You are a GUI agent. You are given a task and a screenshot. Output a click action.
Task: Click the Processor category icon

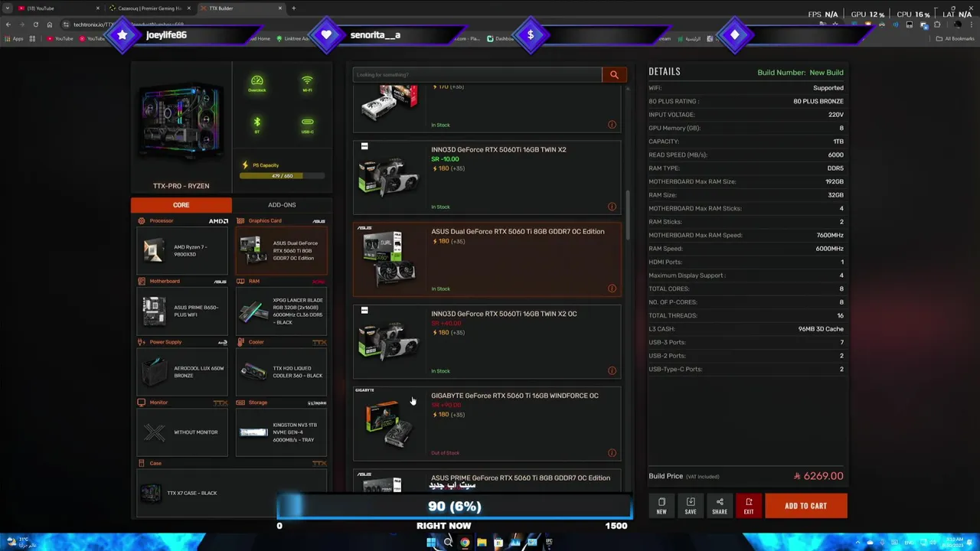click(x=142, y=221)
